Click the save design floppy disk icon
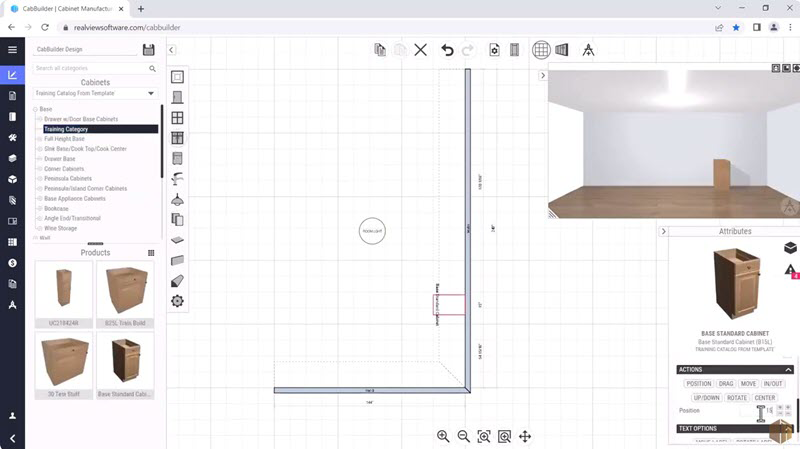Image resolution: width=800 pixels, height=449 pixels. click(149, 49)
